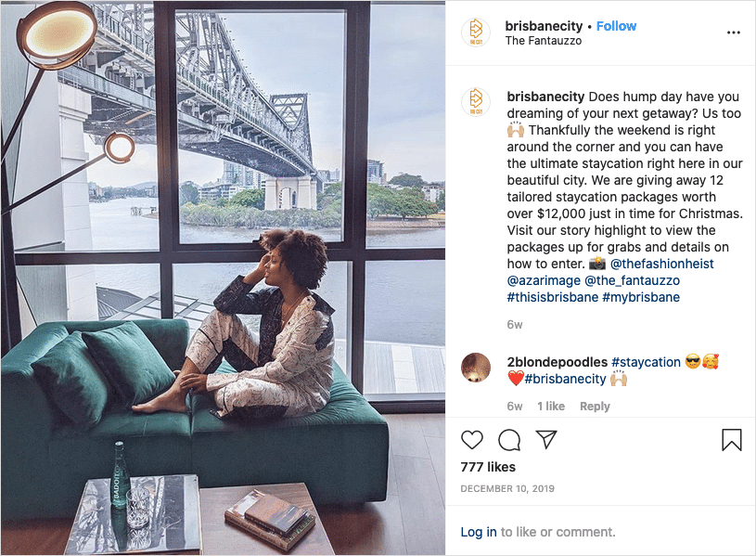Share the post via paper plane icon
The image size is (756, 556).
pyautogui.click(x=546, y=439)
